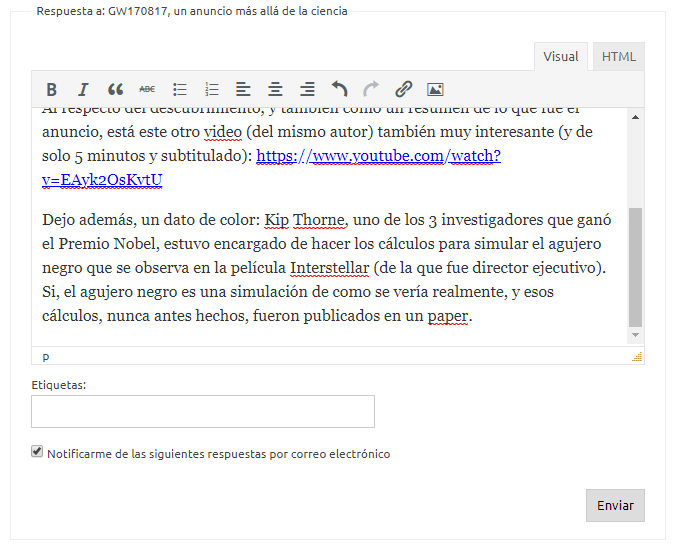The image size is (673, 546).
Task: Align text to the left
Action: click(x=243, y=89)
